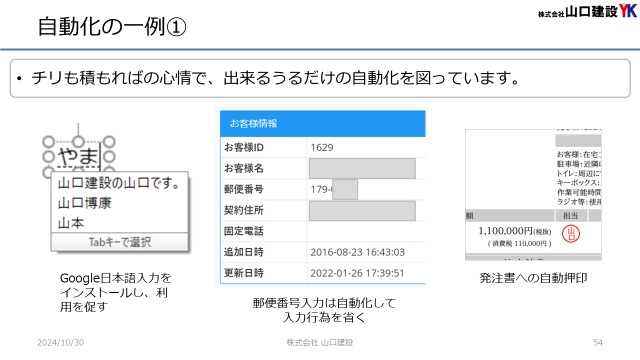This screenshot has height=360, width=640.
Task: Click the footer date 2024/10/30
Action: [x=60, y=342]
